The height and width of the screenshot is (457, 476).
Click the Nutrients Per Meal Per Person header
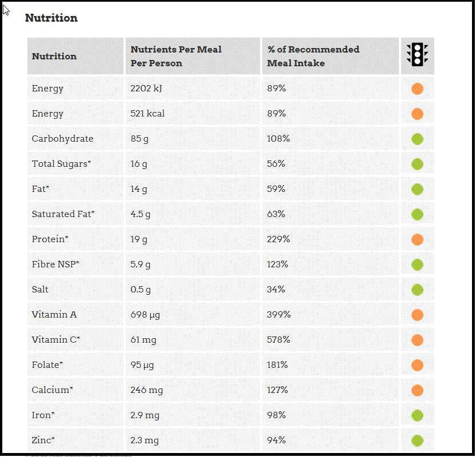pos(176,56)
